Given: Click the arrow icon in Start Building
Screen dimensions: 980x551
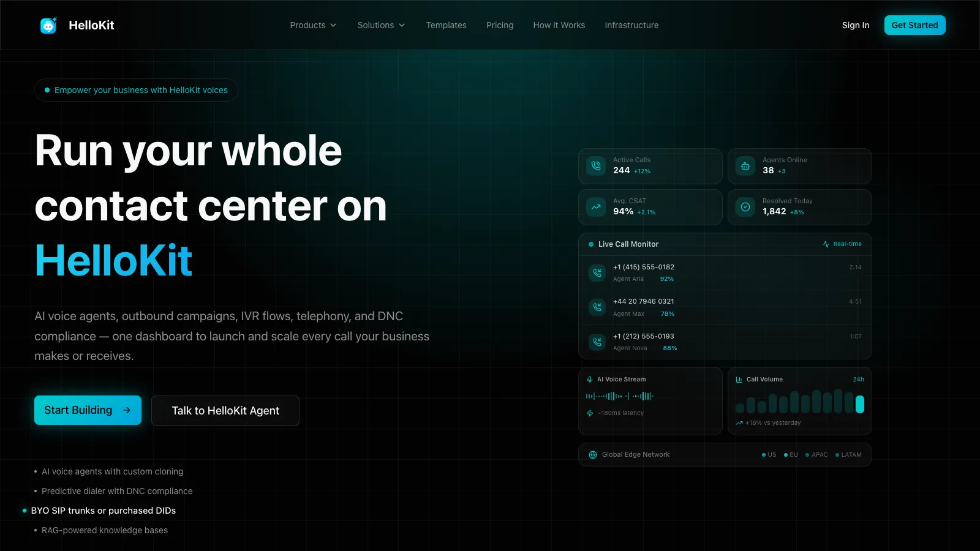Looking at the screenshot, I should coord(127,410).
